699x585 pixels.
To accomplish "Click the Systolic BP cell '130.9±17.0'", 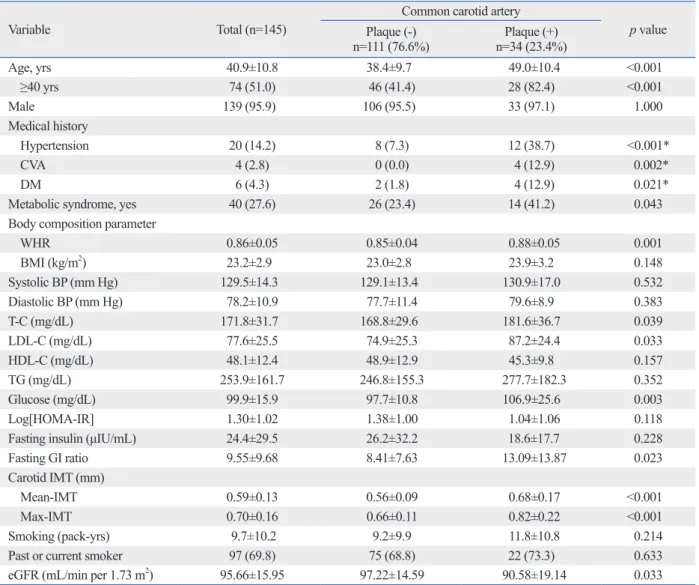I will (x=531, y=282).
